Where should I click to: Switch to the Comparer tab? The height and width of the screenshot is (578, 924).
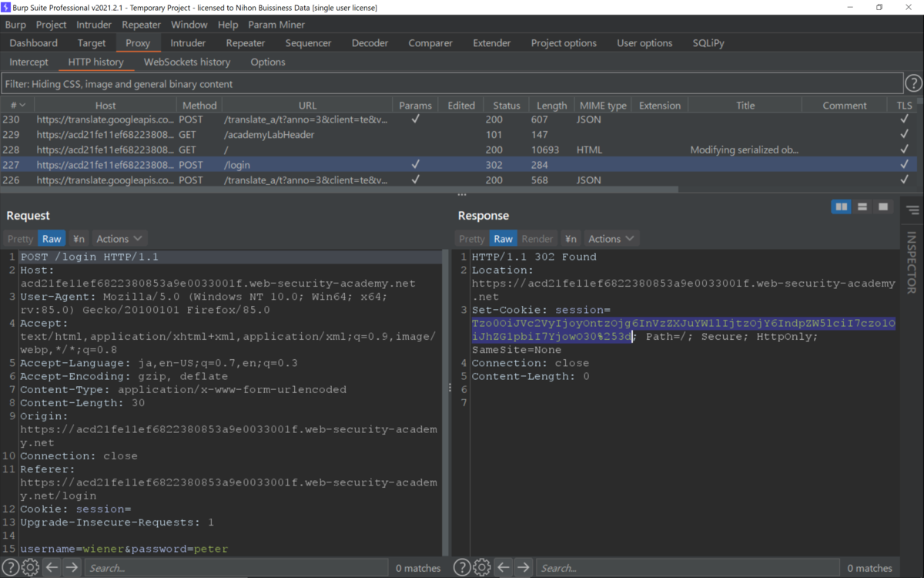click(430, 43)
